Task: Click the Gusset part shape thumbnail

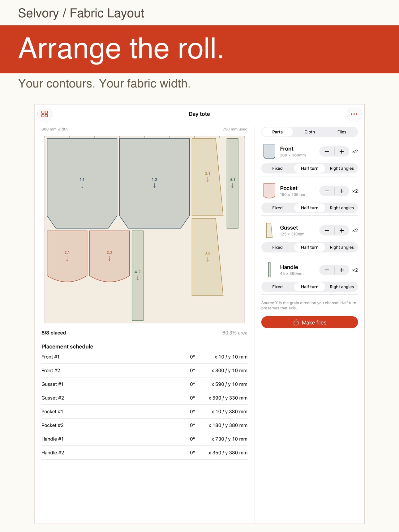Action: (269, 231)
